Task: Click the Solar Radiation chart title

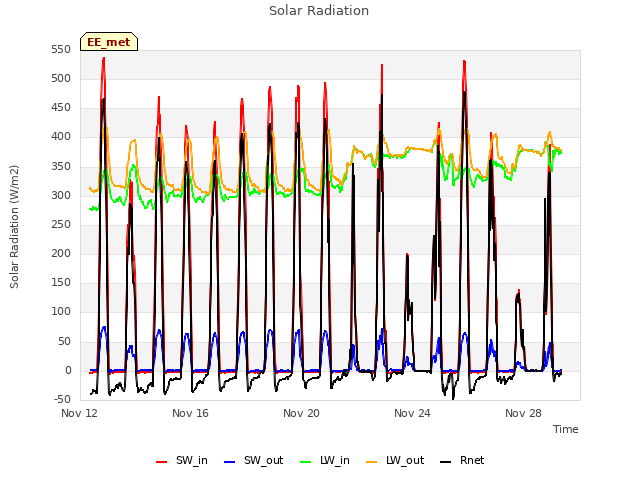Action: (319, 11)
